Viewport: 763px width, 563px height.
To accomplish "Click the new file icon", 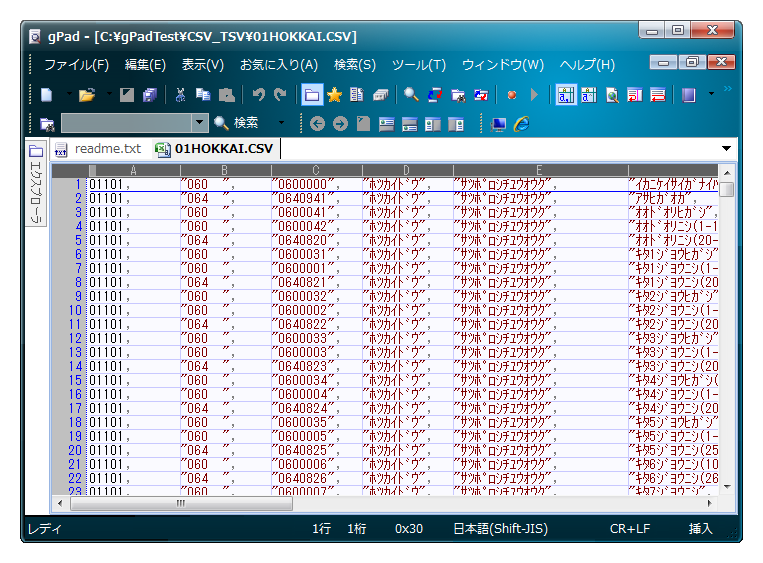I will click(x=46, y=95).
